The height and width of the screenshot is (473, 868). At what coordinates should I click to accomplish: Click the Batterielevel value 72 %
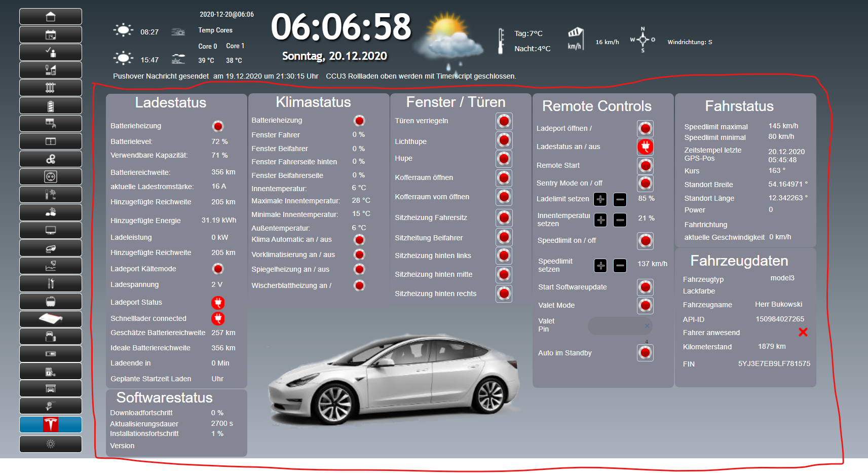pyautogui.click(x=219, y=142)
